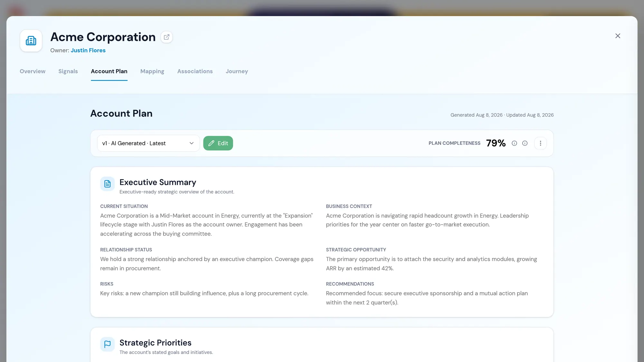This screenshot has width=644, height=362.
Task: Click the RELATIONSHIP STATUS label
Action: (126, 250)
